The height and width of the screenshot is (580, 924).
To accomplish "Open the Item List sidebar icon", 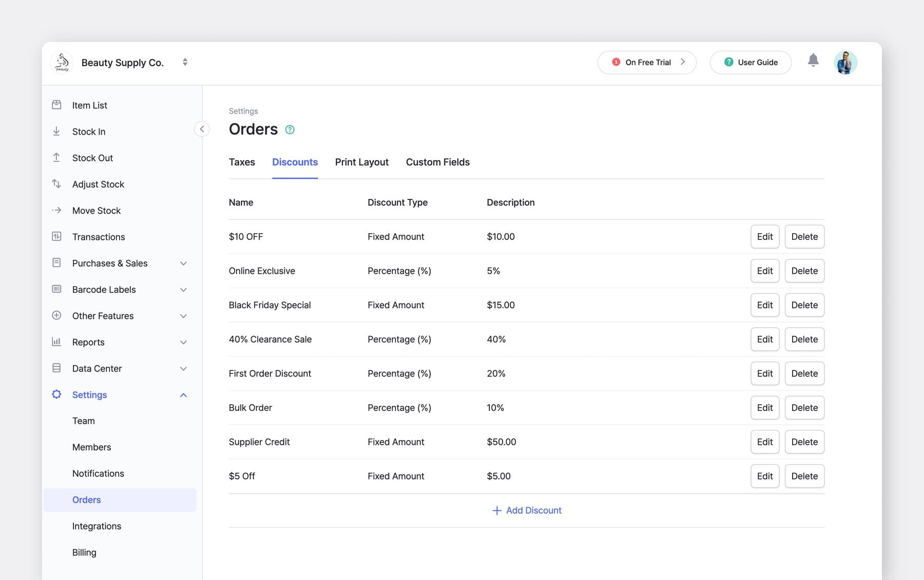I will coord(56,105).
